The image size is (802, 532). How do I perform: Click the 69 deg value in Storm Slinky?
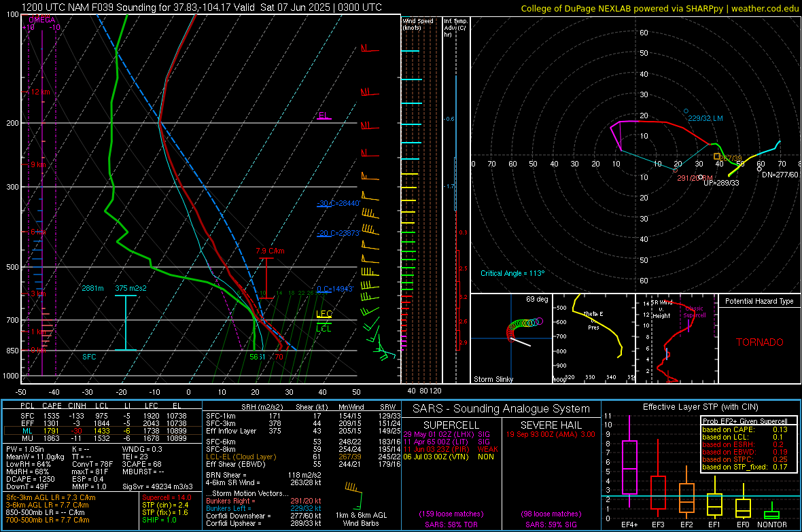click(537, 299)
